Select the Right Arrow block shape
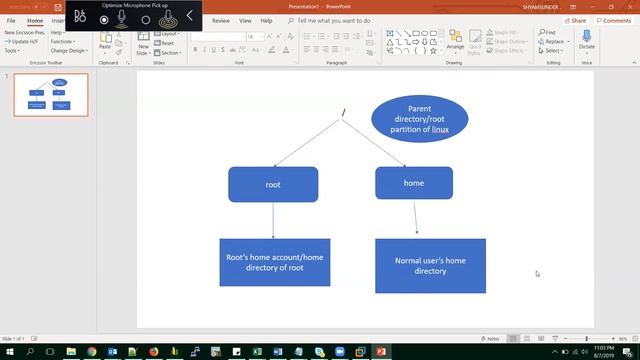 click(416, 42)
